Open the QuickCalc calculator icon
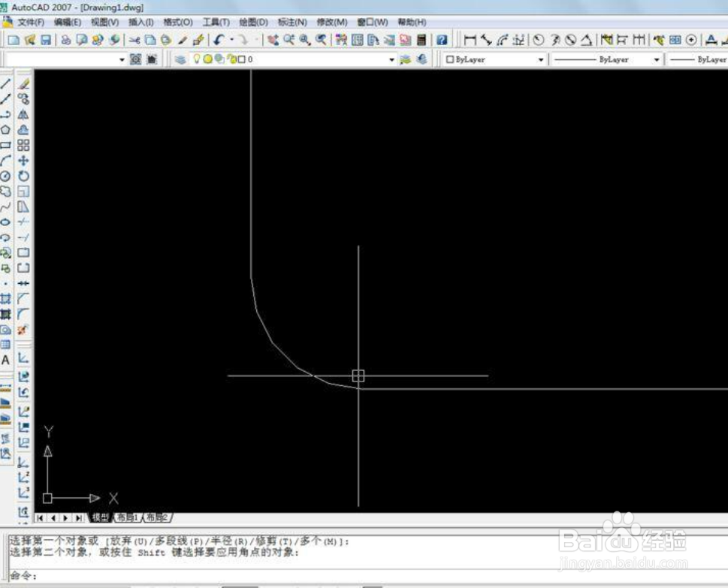The height and width of the screenshot is (588, 728). pyautogui.click(x=421, y=40)
